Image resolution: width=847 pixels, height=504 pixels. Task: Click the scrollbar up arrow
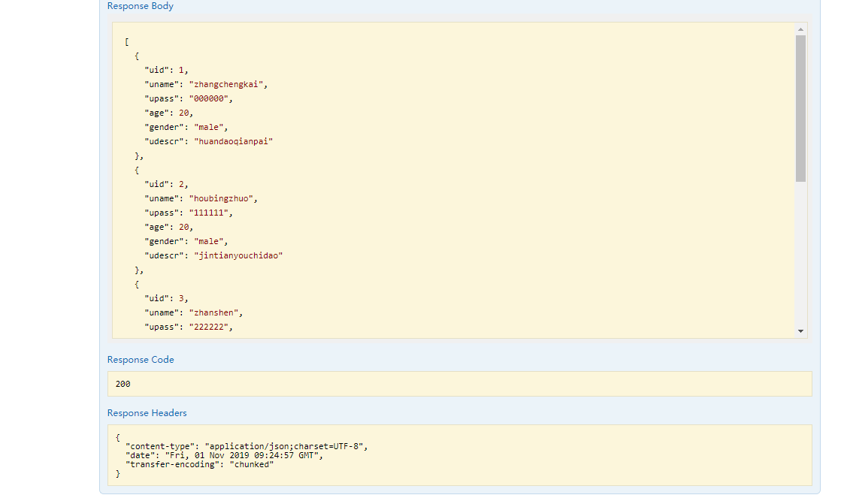(x=799, y=29)
